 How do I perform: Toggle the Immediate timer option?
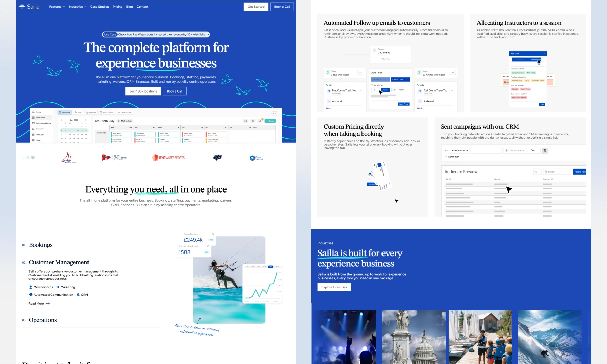tap(381, 79)
